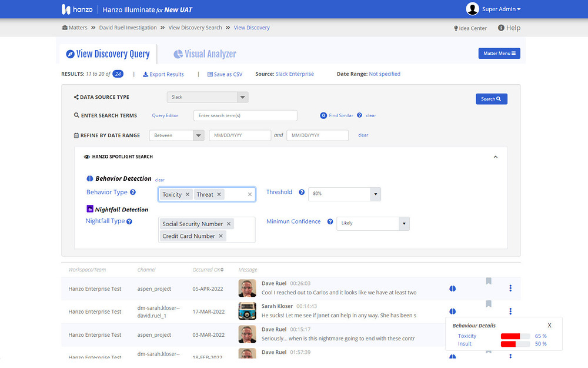Viewport: 588px width, 368px height.
Task: Clear the date range fields
Action: 363,135
